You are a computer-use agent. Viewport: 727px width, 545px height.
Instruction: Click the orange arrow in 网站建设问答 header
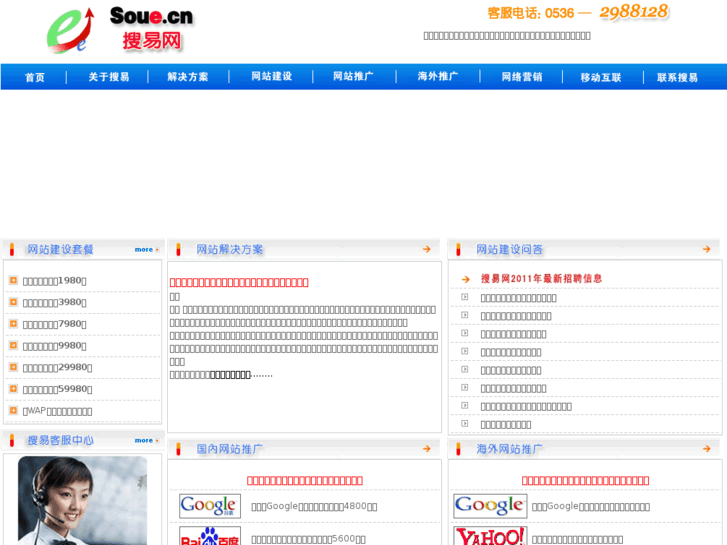point(706,250)
